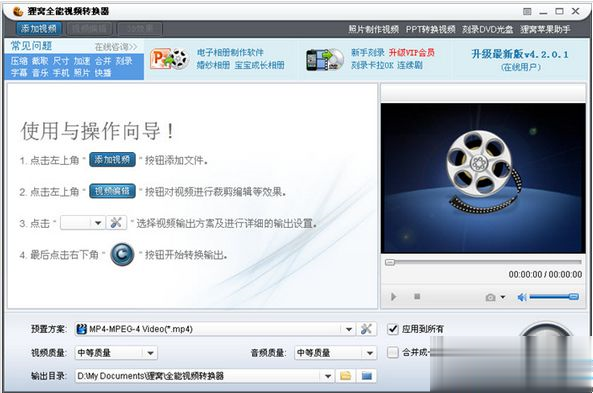The height and width of the screenshot is (393, 593).
Task: Open the snapshot options arrow beside camera
Action: click(503, 297)
